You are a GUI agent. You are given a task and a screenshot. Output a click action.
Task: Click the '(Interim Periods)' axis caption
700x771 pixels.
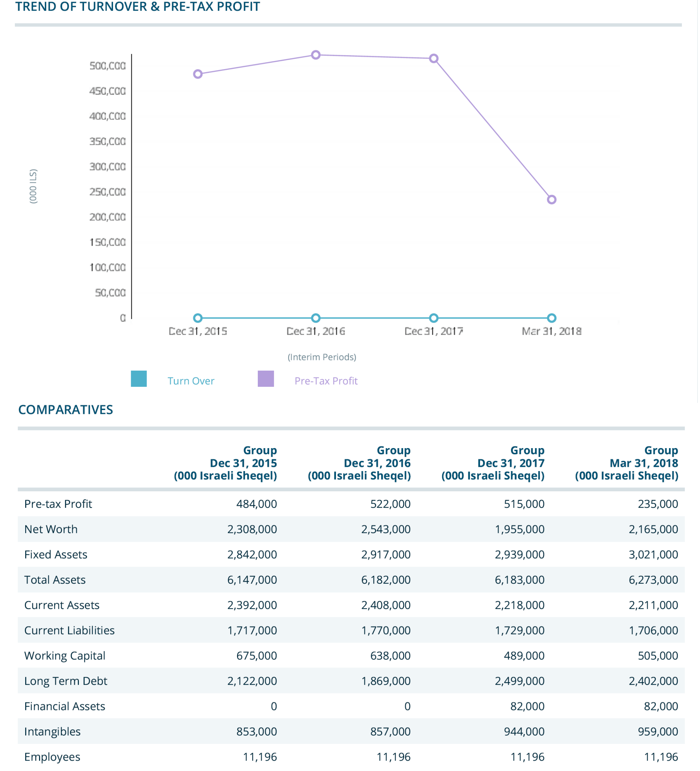point(322,358)
